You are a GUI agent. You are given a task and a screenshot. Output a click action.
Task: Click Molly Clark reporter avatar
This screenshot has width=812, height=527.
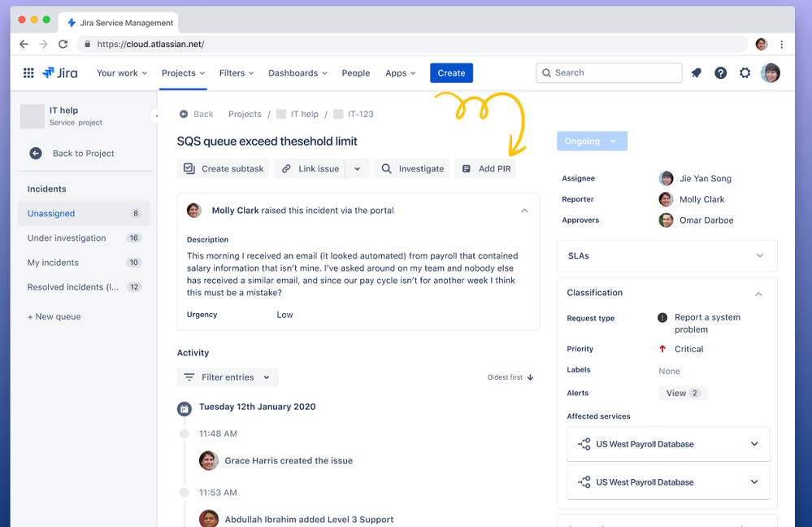click(x=666, y=199)
